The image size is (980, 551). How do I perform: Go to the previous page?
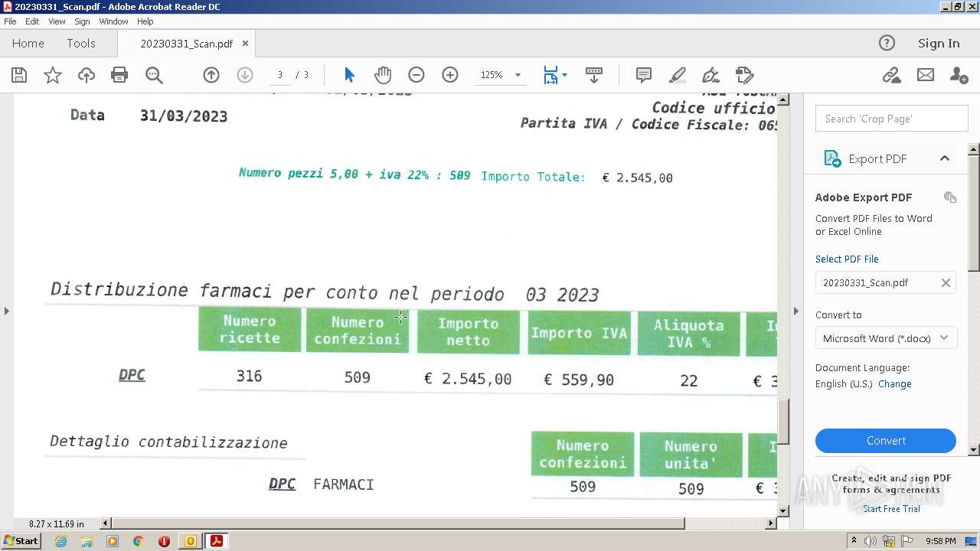pyautogui.click(x=211, y=75)
